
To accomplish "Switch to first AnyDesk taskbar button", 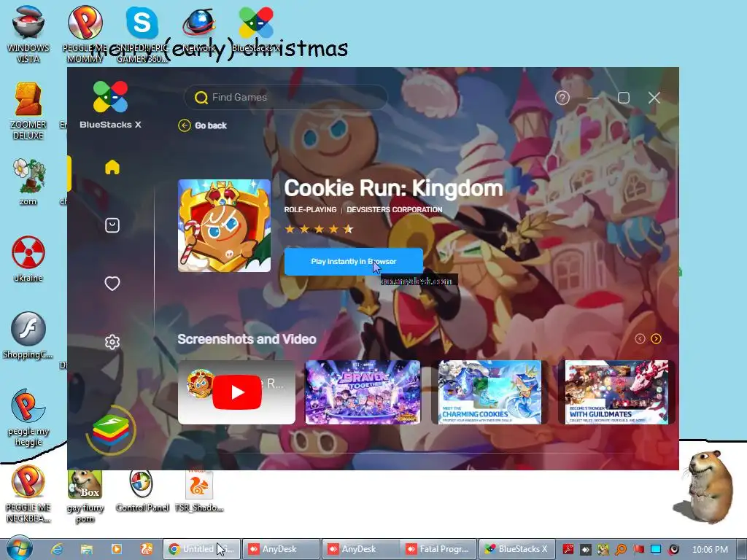I will pos(281,549).
